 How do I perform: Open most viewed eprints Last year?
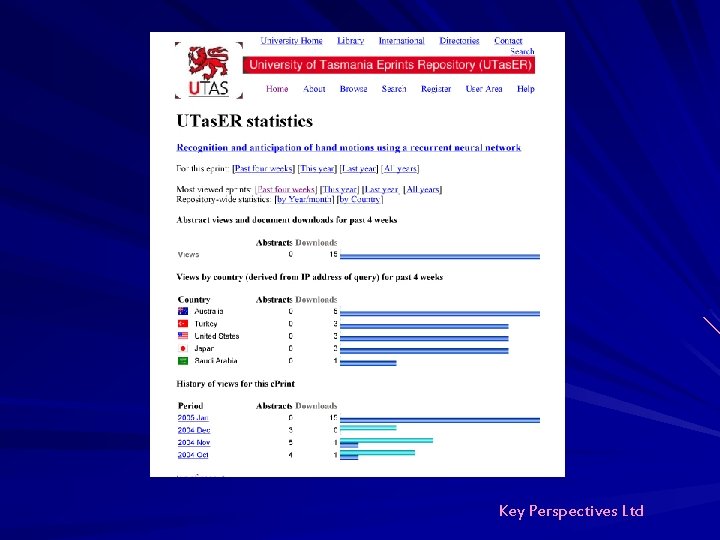(382, 189)
